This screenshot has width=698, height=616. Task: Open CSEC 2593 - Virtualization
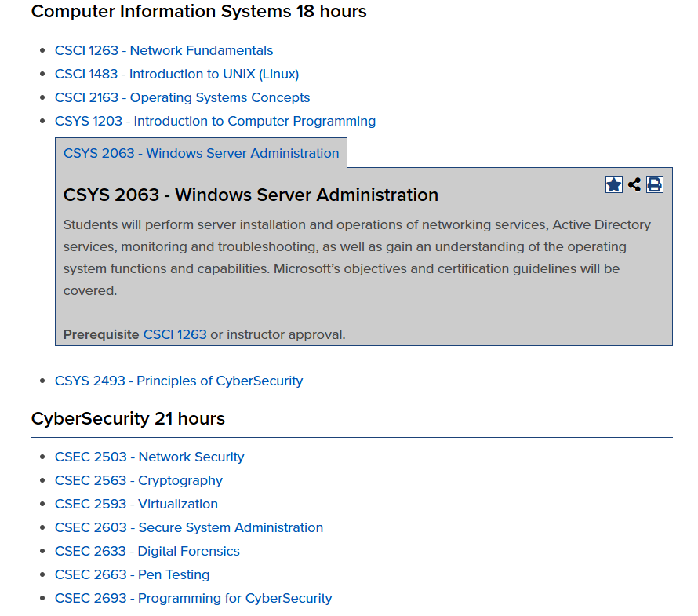coord(136,505)
